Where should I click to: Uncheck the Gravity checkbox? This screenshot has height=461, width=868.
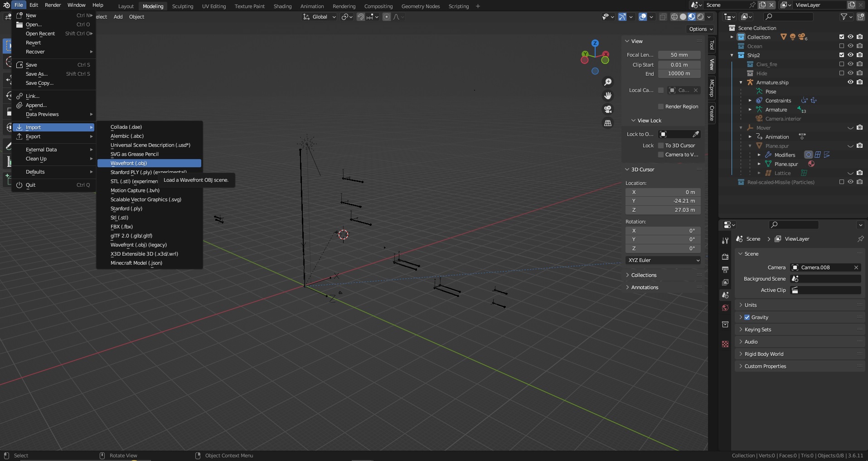pyautogui.click(x=747, y=317)
